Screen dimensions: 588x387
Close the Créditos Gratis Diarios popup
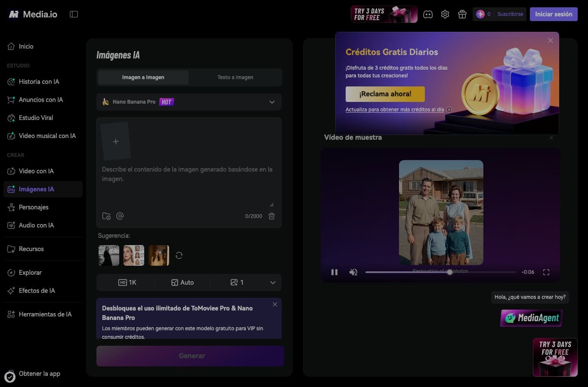pos(551,40)
